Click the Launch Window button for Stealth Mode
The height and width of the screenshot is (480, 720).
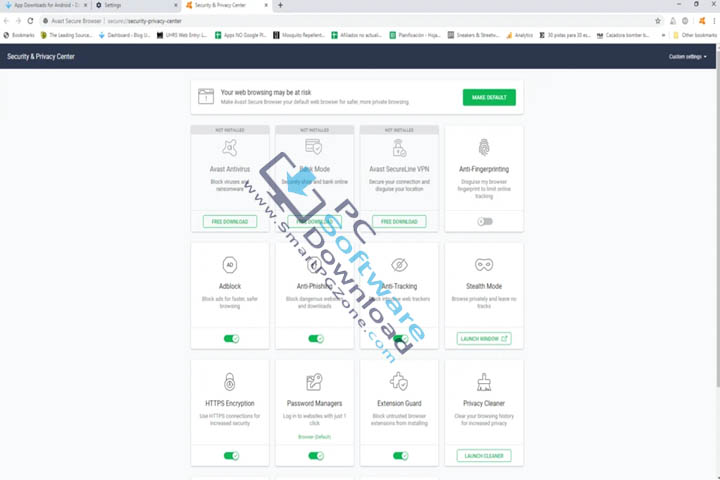[x=484, y=339]
